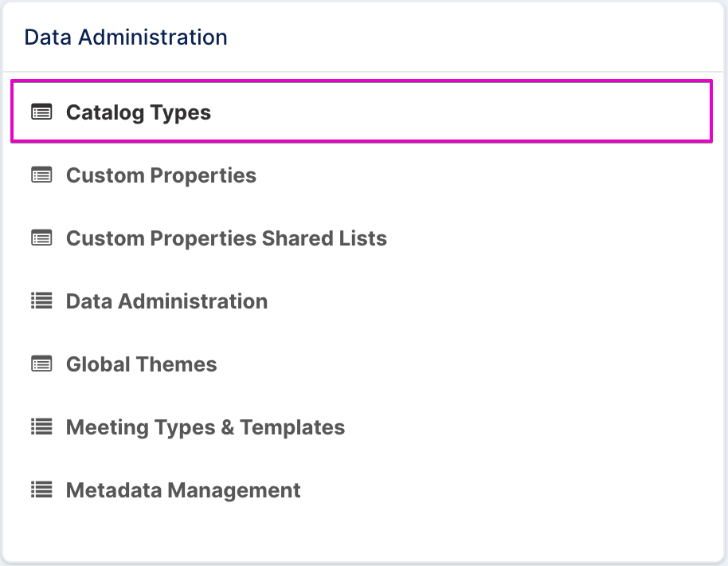Open Metadata Management
Image resolution: width=728 pixels, height=566 pixels.
[183, 490]
